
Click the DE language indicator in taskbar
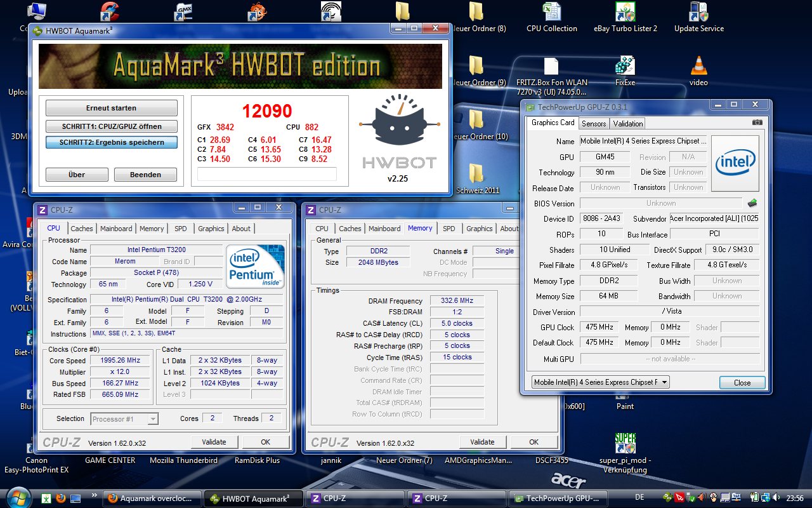[639, 498]
